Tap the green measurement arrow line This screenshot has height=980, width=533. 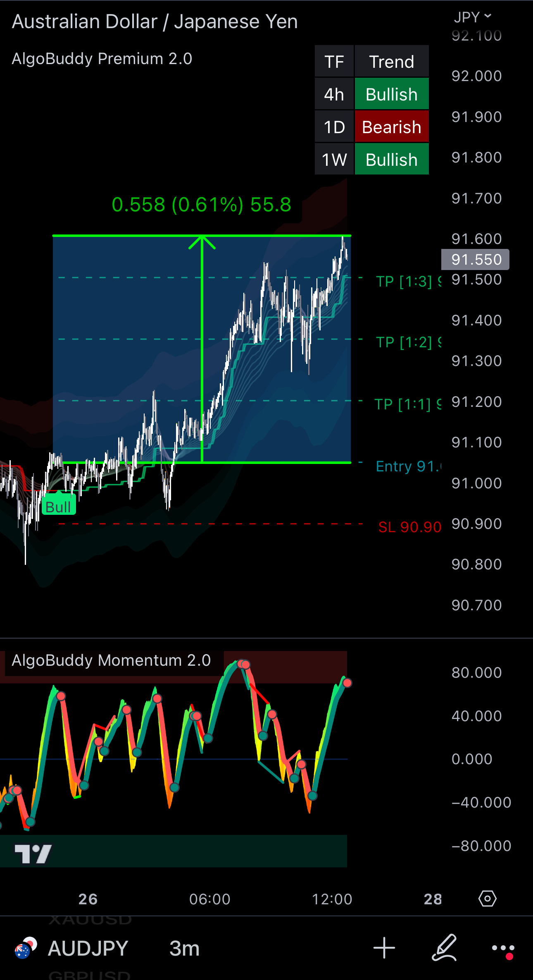coord(202,349)
